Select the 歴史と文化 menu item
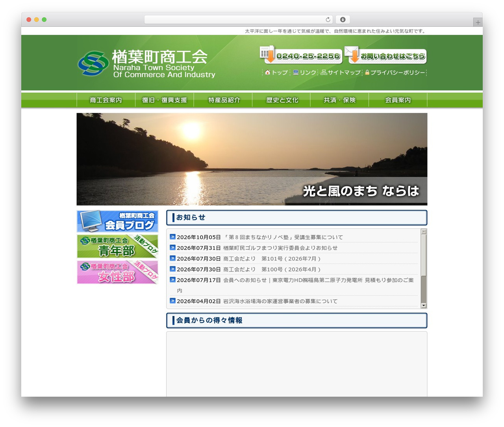Viewport: 504px width, 427px height. [x=281, y=100]
